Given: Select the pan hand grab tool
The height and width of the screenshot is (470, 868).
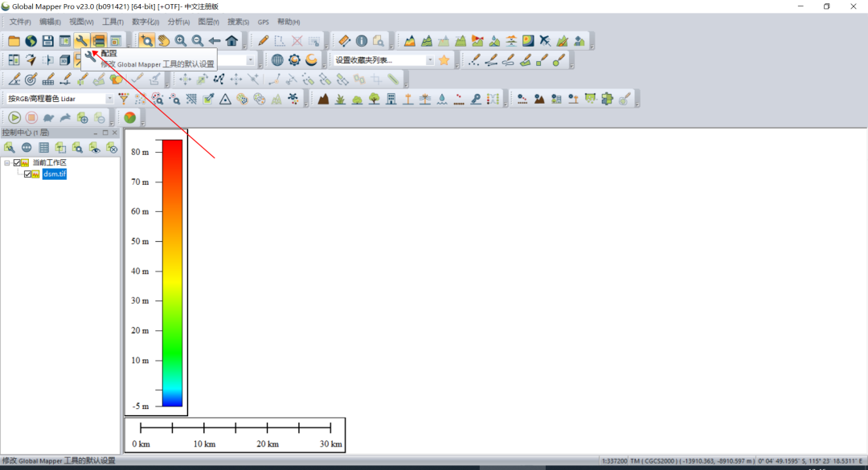Looking at the screenshot, I should pos(163,40).
